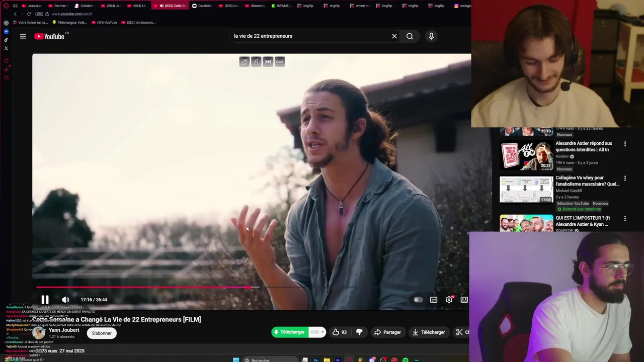Seek on the red video progress bar
The height and width of the screenshot is (362, 644).
pyautogui.click(x=143, y=288)
